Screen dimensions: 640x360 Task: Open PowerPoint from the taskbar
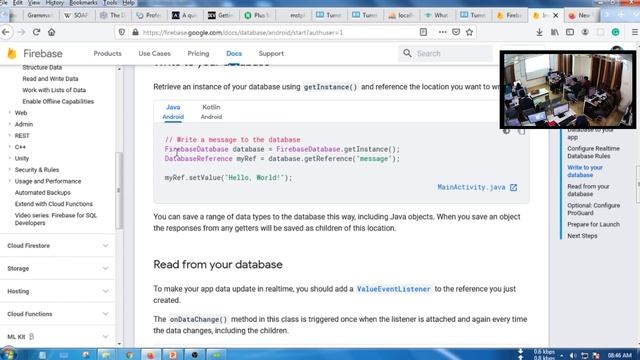coord(173,355)
